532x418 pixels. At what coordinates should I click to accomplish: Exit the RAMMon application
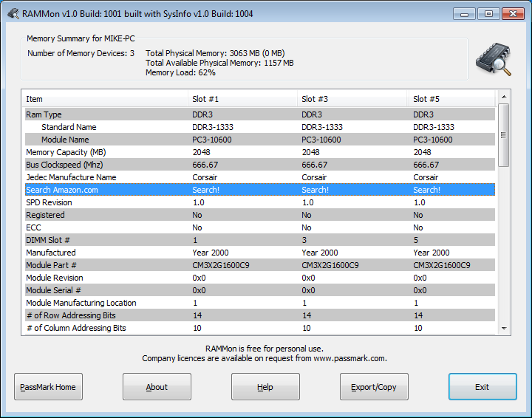[x=482, y=387]
